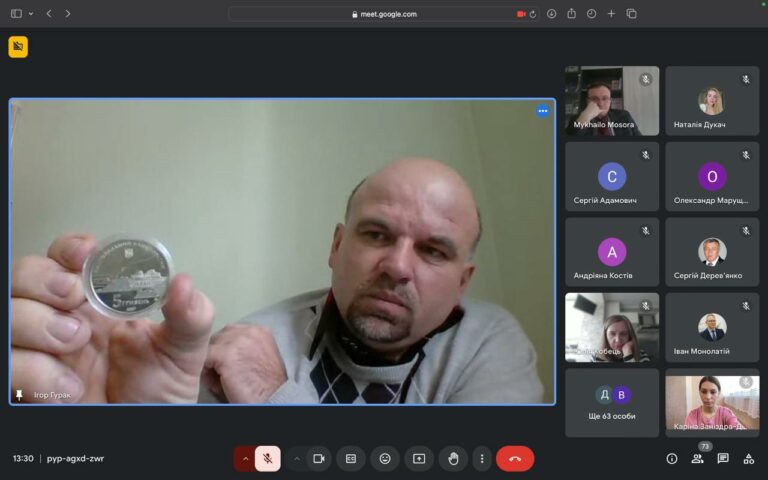Turn on captions

351,458
